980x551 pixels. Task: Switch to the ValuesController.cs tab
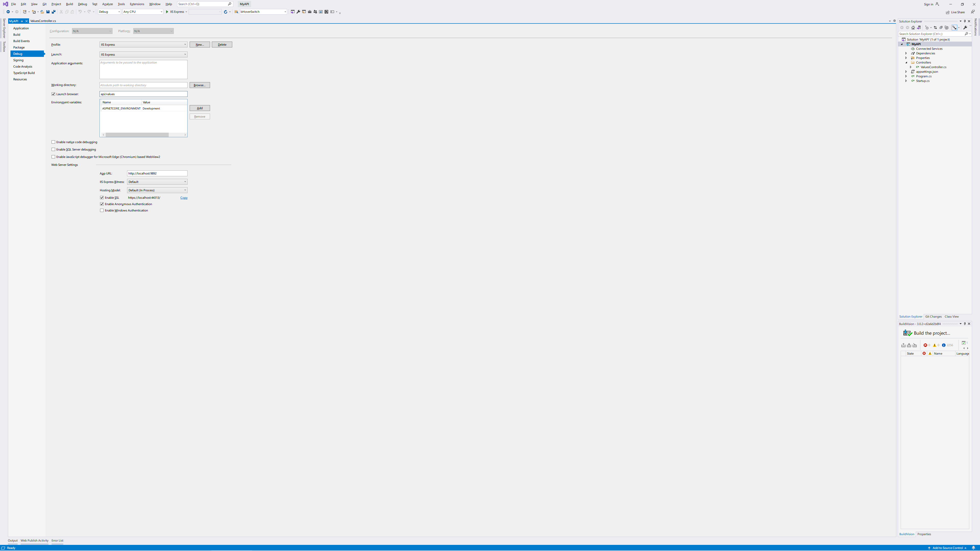click(43, 21)
